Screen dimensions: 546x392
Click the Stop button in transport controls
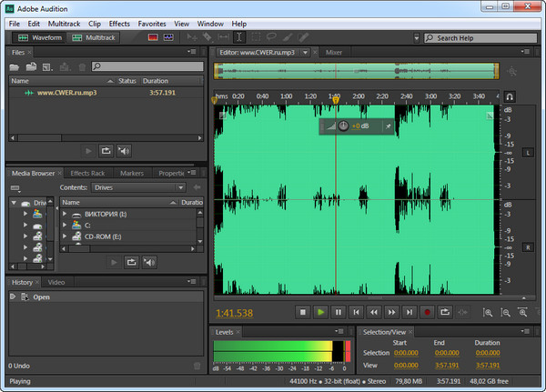point(303,312)
